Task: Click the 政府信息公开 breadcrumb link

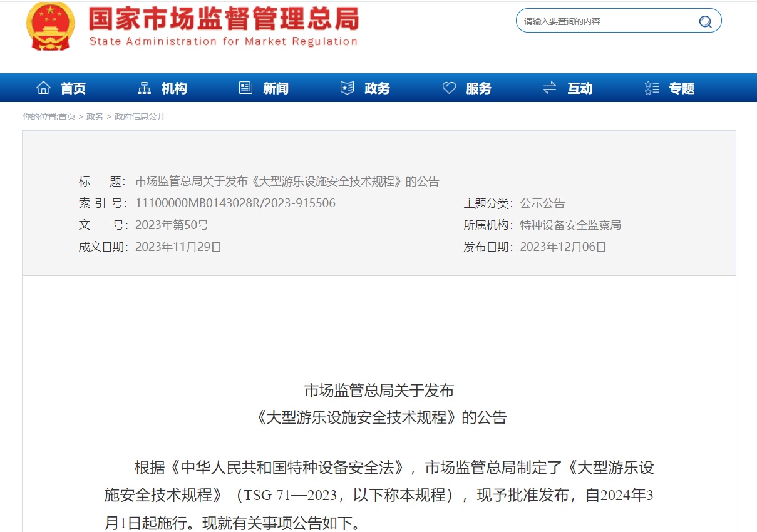Action: [140, 116]
